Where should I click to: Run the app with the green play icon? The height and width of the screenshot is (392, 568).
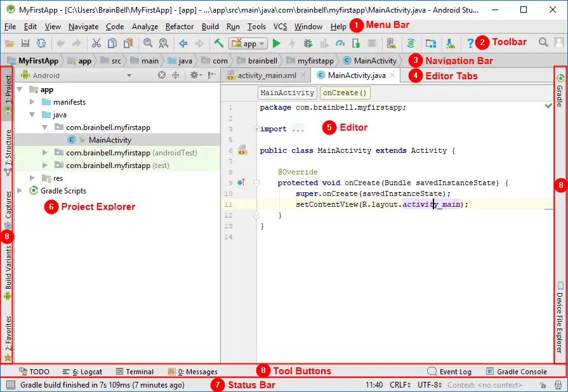pos(277,44)
